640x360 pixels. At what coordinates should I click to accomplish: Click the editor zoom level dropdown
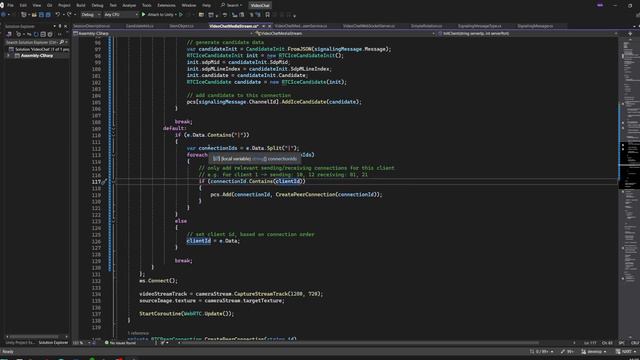click(x=81, y=343)
